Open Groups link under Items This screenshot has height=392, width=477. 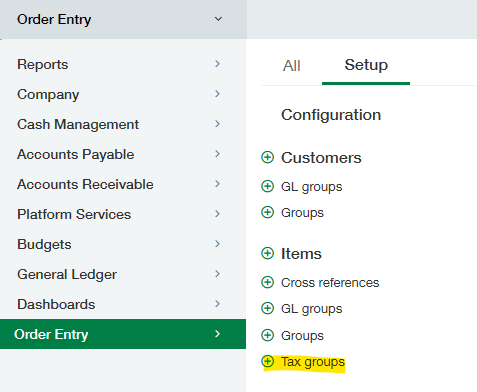[x=302, y=336]
